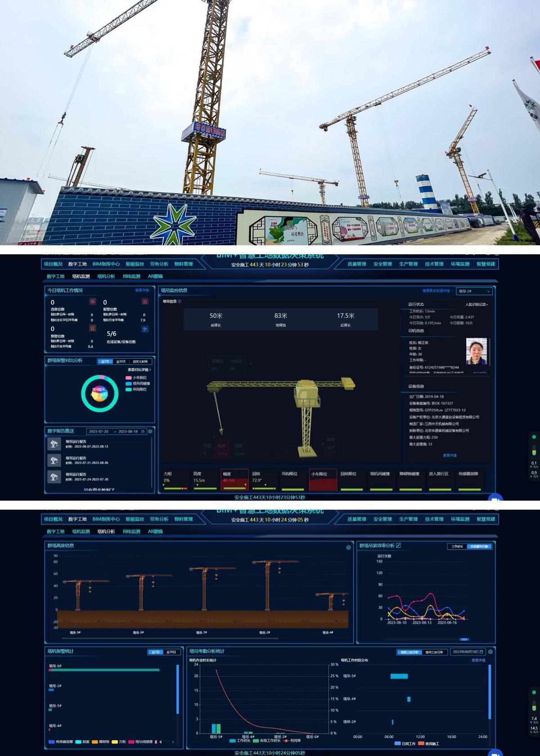Viewport: 540px width, 756px height.
Task: Open AR眼镜 tab in lower dashboard
Action: [155, 531]
